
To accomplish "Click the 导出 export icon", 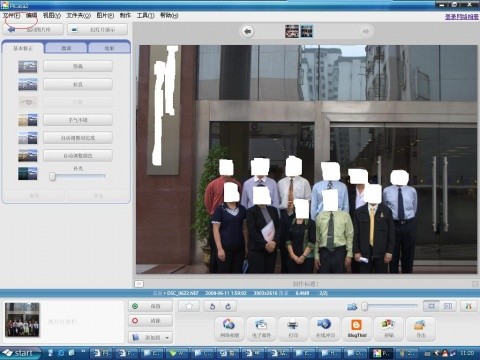I will [421, 328].
